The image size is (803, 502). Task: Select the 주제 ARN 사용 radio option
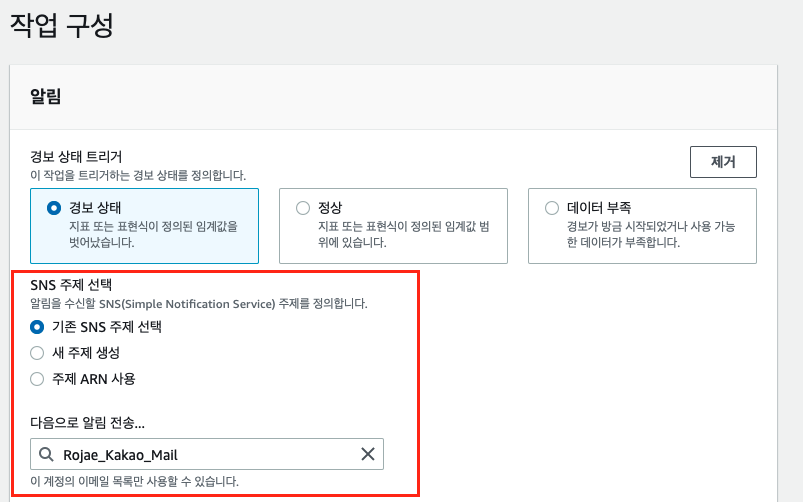[37, 379]
